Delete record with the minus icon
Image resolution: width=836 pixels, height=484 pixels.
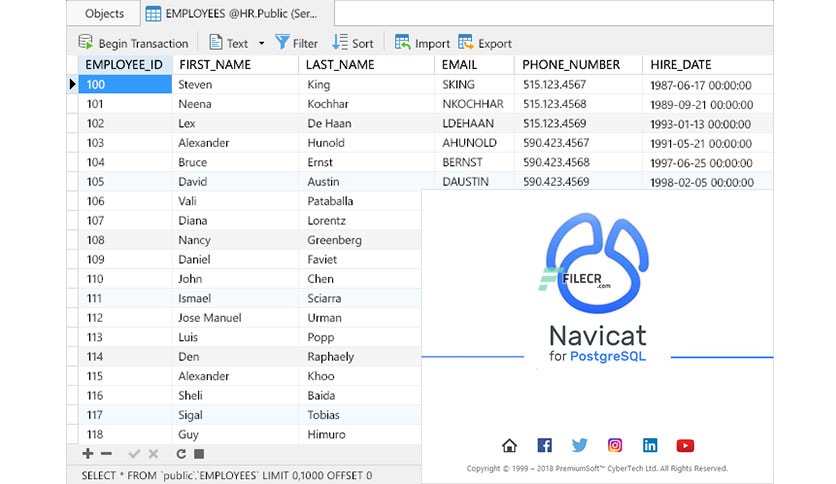[x=106, y=454]
